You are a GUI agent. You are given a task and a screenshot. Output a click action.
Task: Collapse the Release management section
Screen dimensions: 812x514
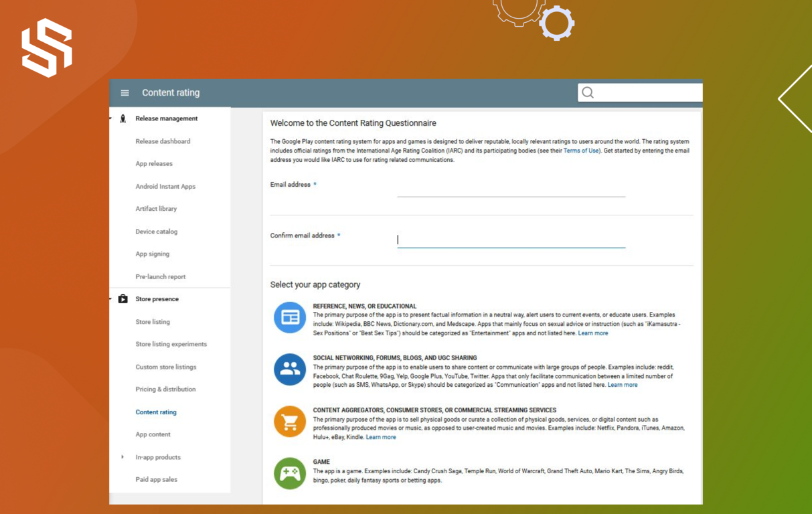click(111, 118)
